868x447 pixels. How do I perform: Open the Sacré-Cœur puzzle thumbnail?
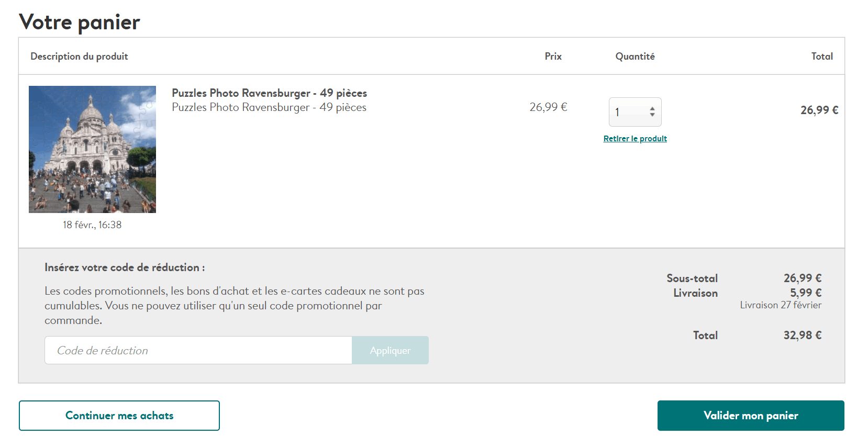(92, 149)
